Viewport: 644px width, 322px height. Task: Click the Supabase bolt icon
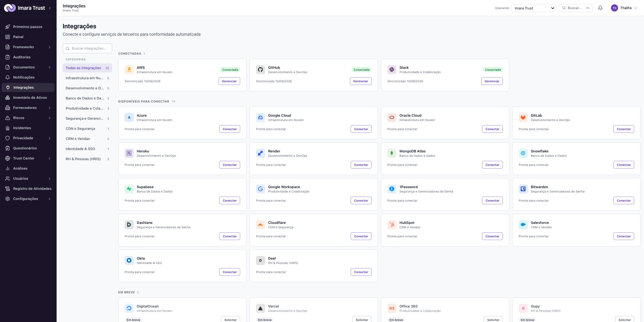tap(129, 189)
